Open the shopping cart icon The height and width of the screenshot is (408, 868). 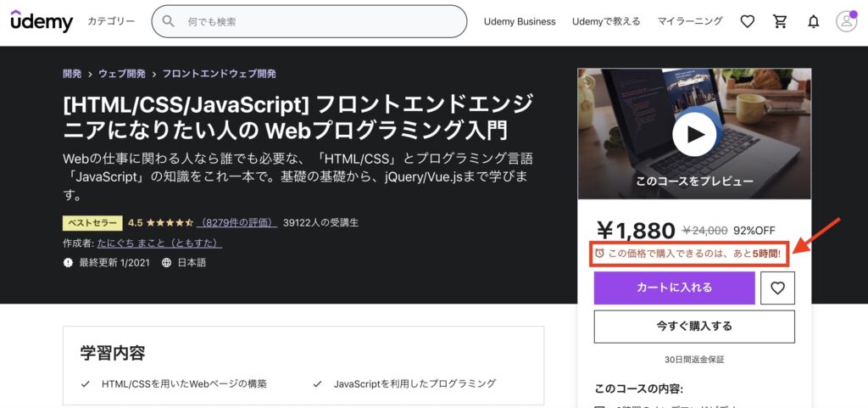(x=780, y=21)
